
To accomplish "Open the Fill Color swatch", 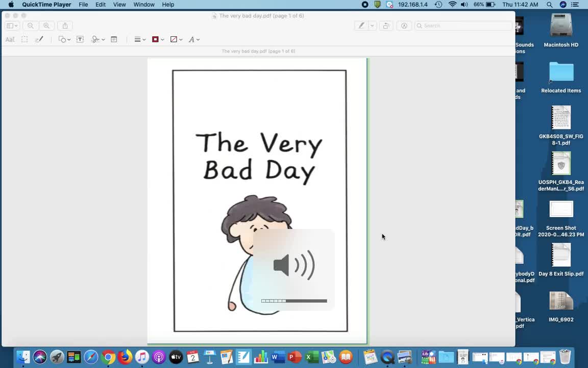I will 176,39.
